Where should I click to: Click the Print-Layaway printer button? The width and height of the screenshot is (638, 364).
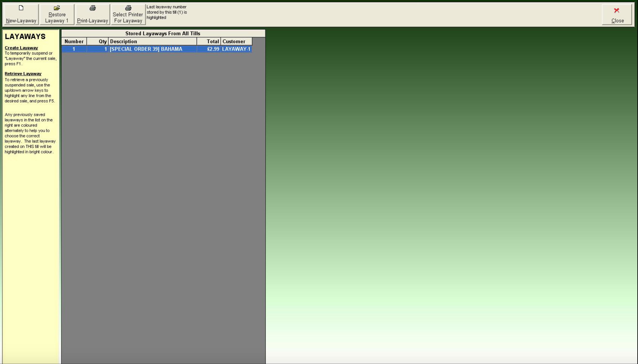point(93,14)
